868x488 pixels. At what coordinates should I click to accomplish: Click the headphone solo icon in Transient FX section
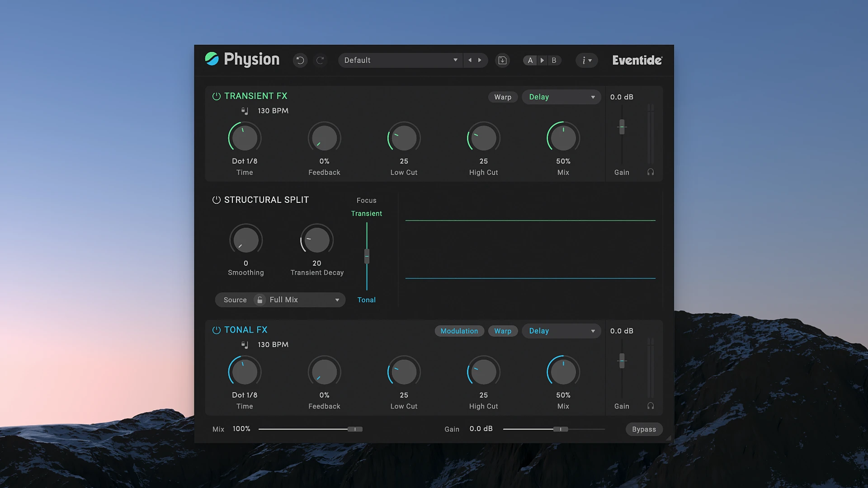[x=651, y=172]
